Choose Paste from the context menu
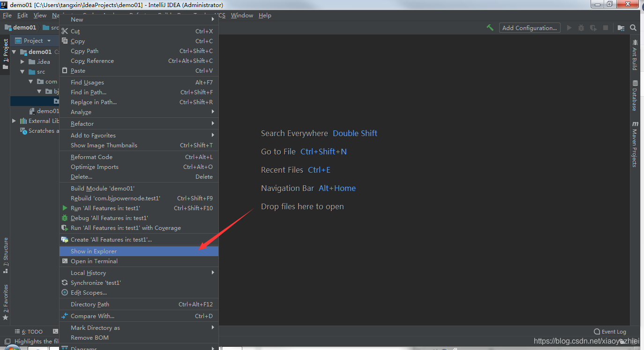Screen dimensions: 644x350 coord(139,71)
